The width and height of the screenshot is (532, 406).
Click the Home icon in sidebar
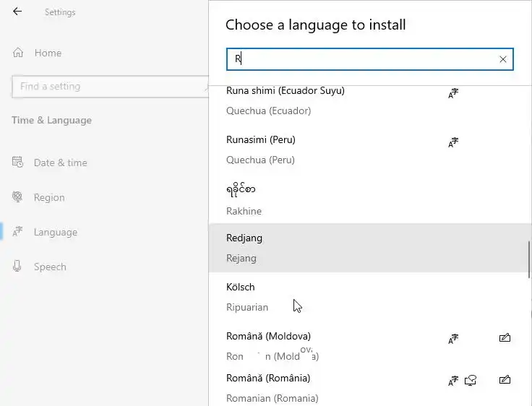18,53
